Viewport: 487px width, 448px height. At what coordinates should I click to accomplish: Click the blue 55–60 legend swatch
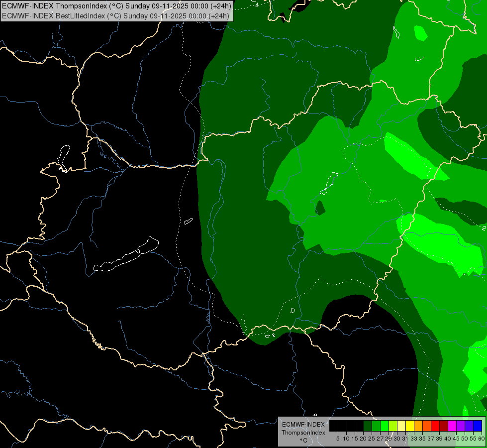click(x=478, y=426)
